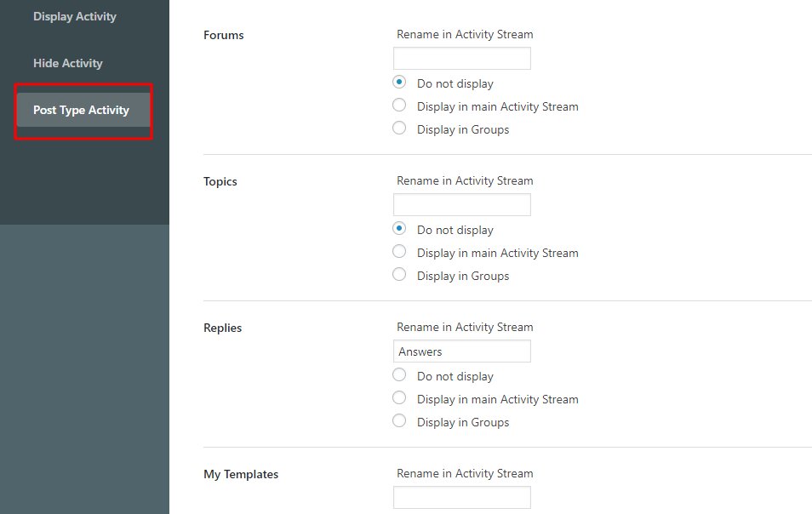
Task: Click Rename in Activity Stream label under Topics
Action: [465, 180]
